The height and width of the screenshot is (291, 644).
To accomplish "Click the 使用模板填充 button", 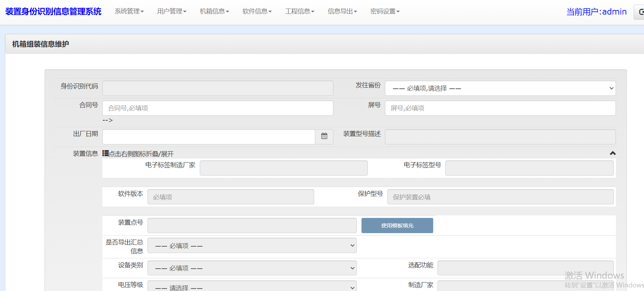I will (397, 225).
